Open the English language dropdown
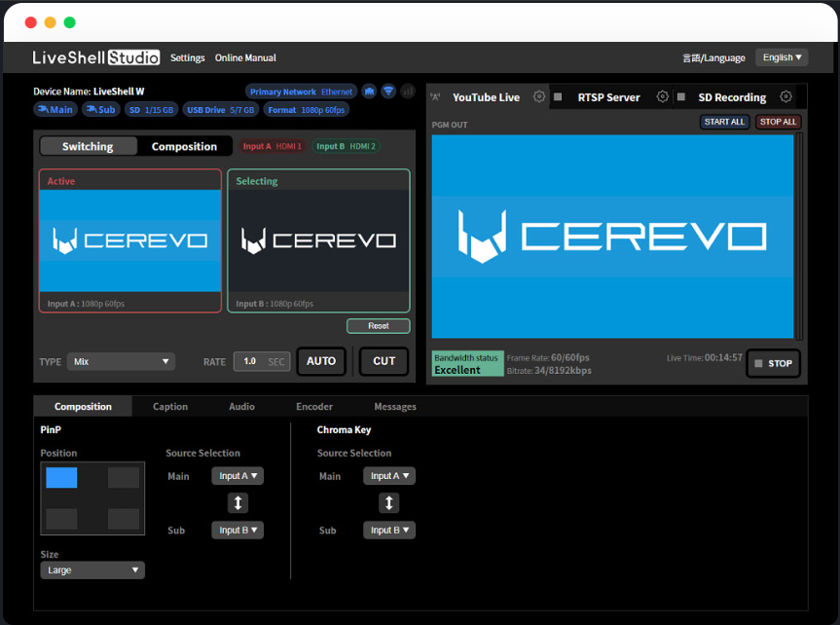This screenshot has width=840, height=625. tap(782, 57)
